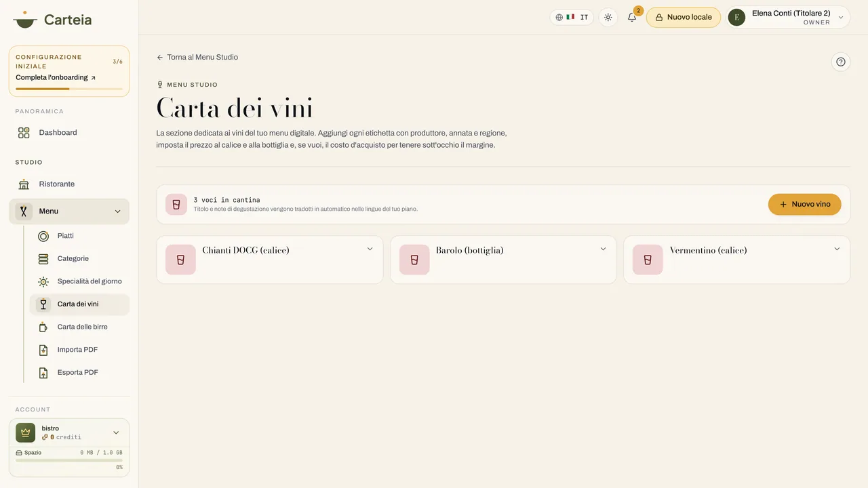Click the Spazio storage usage bar
868x488 pixels.
coord(69,460)
